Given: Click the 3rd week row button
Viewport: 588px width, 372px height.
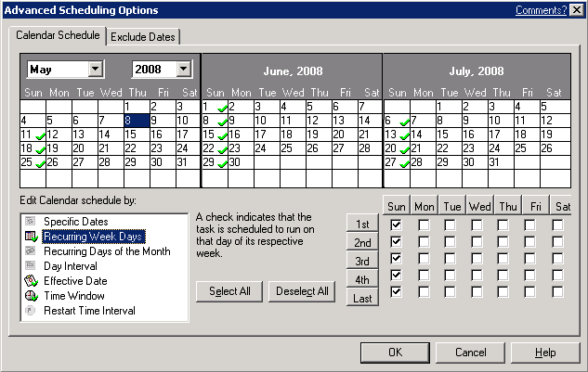Looking at the screenshot, I should pyautogui.click(x=362, y=261).
